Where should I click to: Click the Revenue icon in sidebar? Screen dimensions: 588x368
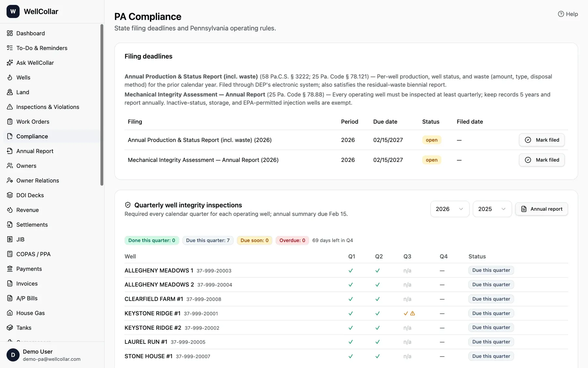pos(10,210)
